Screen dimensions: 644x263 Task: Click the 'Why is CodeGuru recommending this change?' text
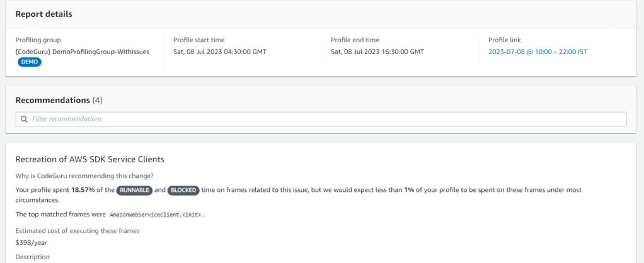tap(79, 174)
